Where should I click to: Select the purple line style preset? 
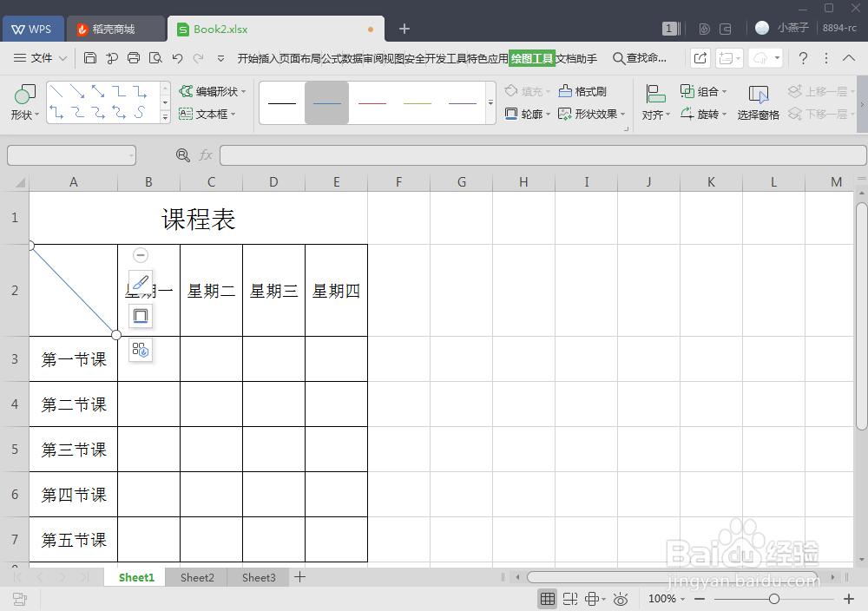coord(463,103)
